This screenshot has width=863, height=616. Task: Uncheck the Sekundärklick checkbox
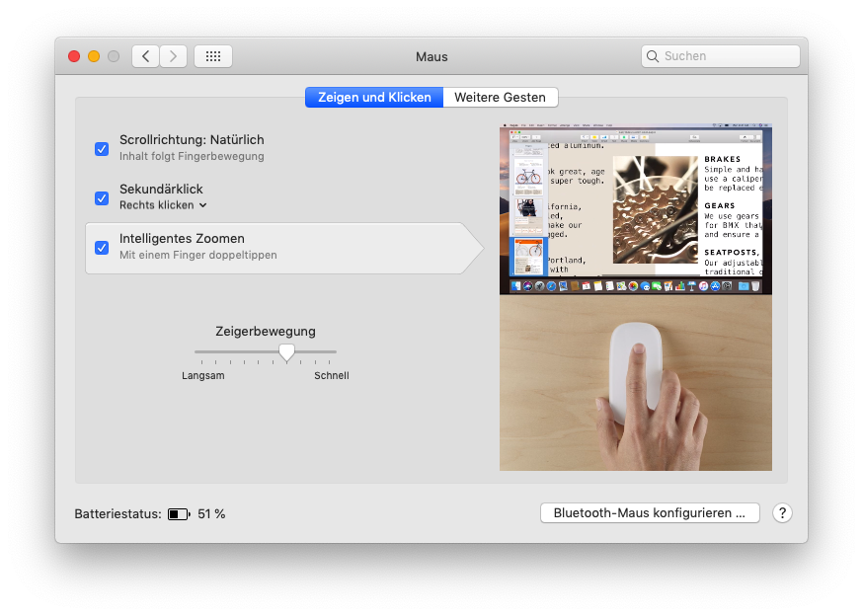click(x=102, y=197)
